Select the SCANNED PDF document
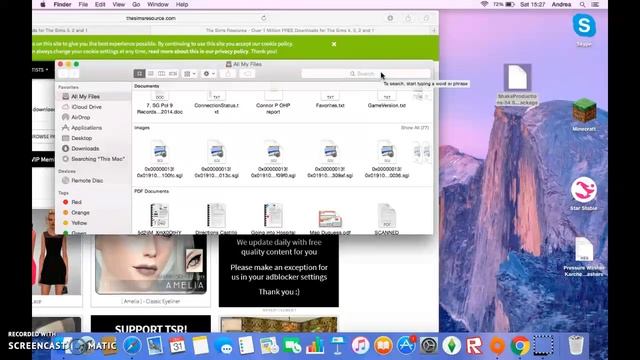The width and height of the screenshot is (640, 360). click(x=387, y=218)
